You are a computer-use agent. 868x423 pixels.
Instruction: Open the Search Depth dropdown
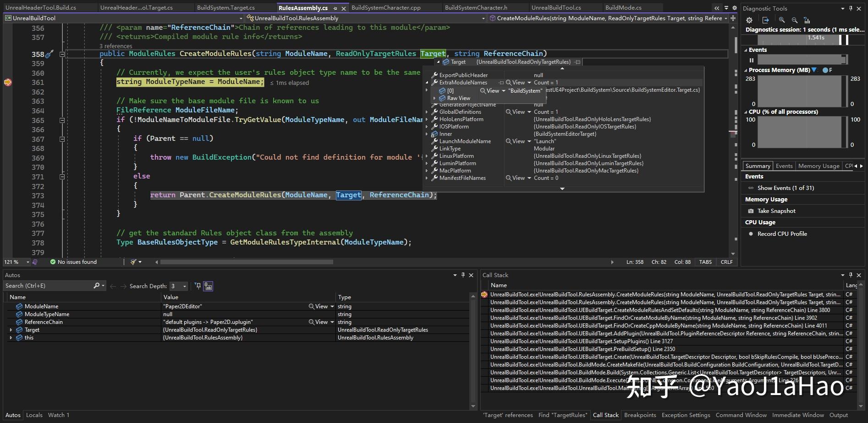[185, 286]
